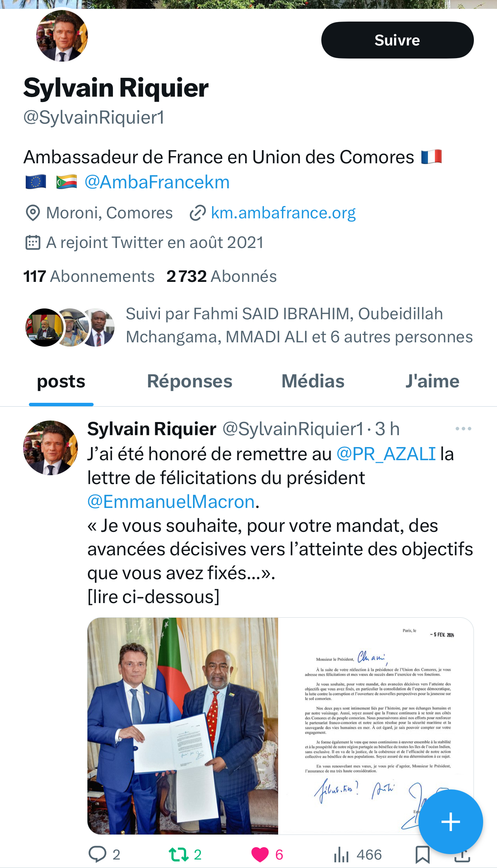497x868 pixels.
Task: Tap the @EmmanuelMacron mention link
Action: click(x=171, y=501)
